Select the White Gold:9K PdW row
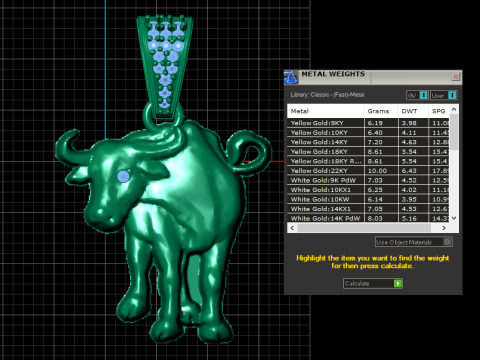480x360 pixels. point(368,180)
